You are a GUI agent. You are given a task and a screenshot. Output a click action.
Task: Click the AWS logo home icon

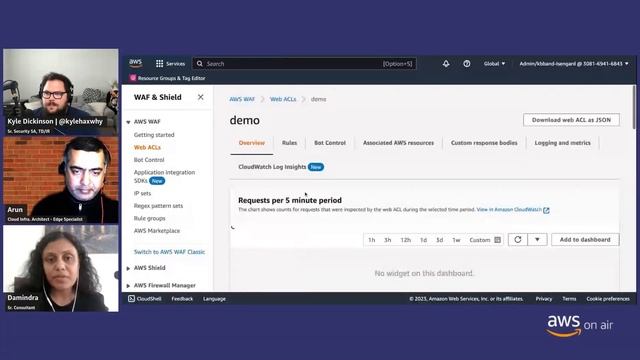coord(136,63)
